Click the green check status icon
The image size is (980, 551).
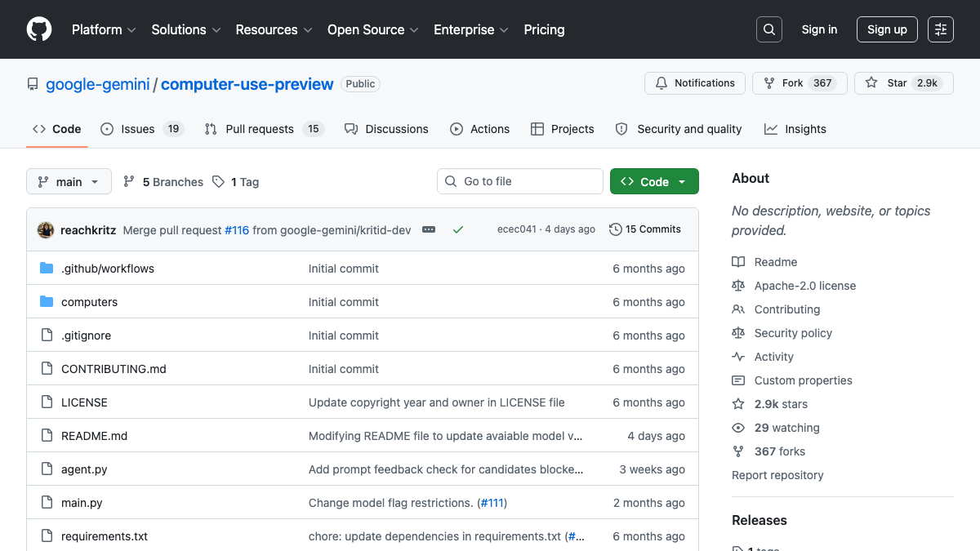pyautogui.click(x=458, y=229)
